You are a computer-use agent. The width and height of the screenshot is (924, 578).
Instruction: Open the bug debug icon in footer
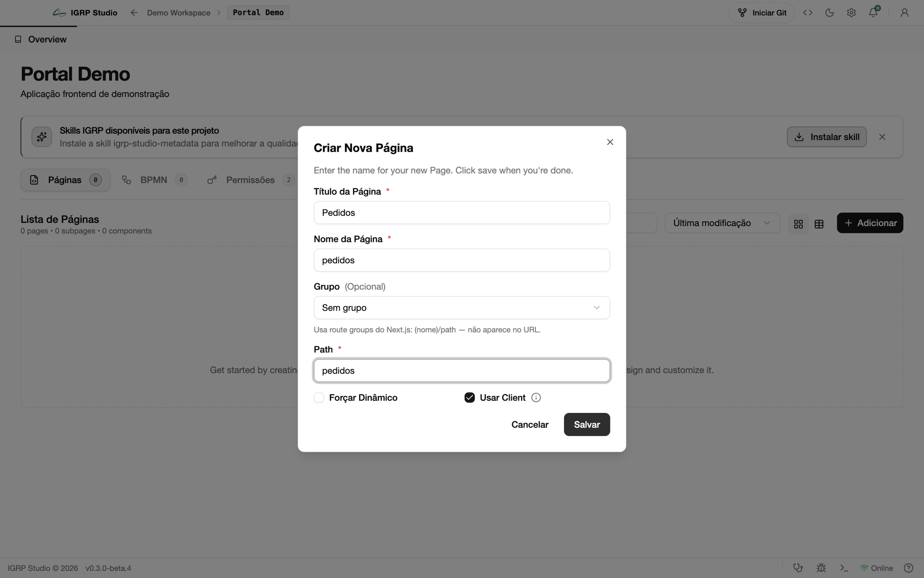(x=821, y=568)
